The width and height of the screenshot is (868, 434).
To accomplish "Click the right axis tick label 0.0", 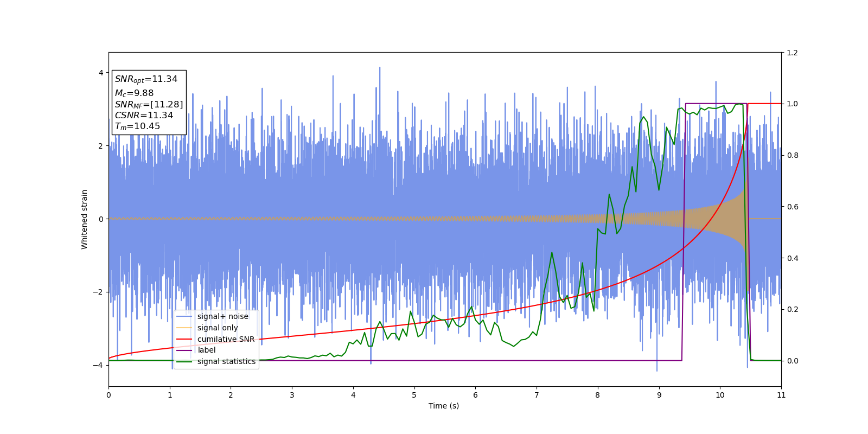I will click(792, 361).
